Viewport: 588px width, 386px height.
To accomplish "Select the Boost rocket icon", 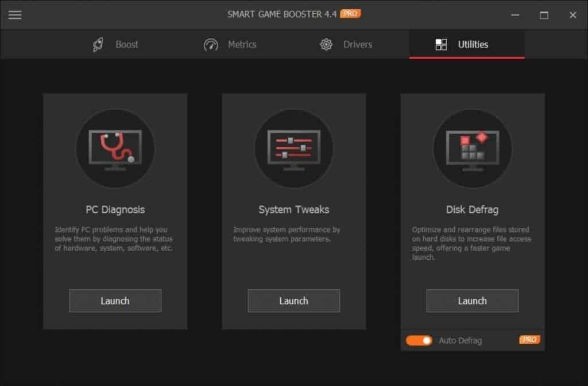I will 98,44.
